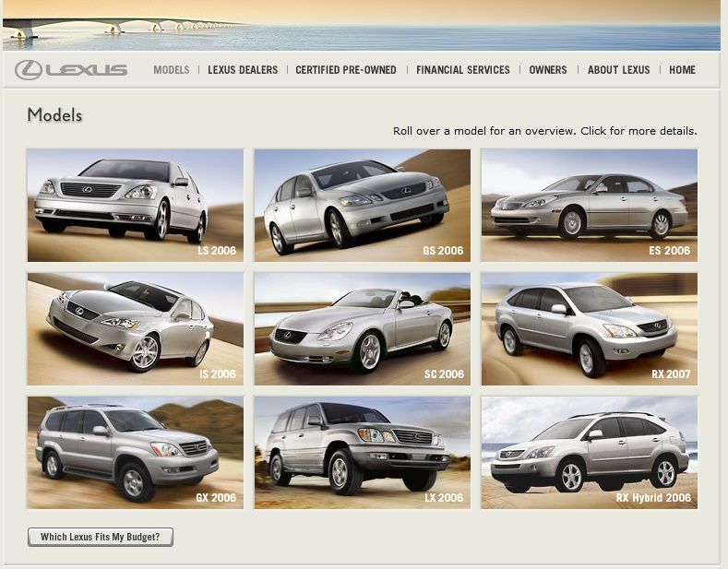Image resolution: width=728 pixels, height=569 pixels.
Task: Go to Lexus Dealers page
Action: click(243, 69)
